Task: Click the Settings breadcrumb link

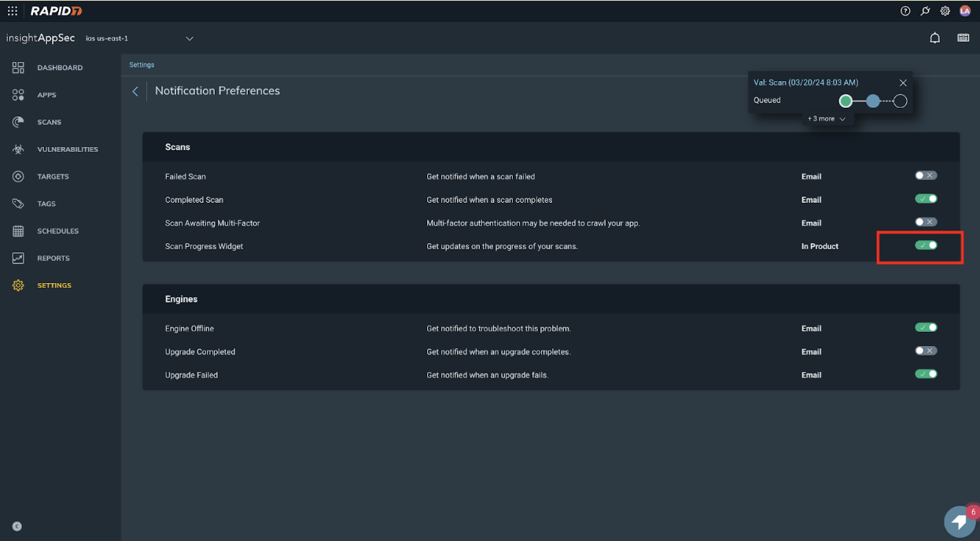Action: (x=142, y=65)
